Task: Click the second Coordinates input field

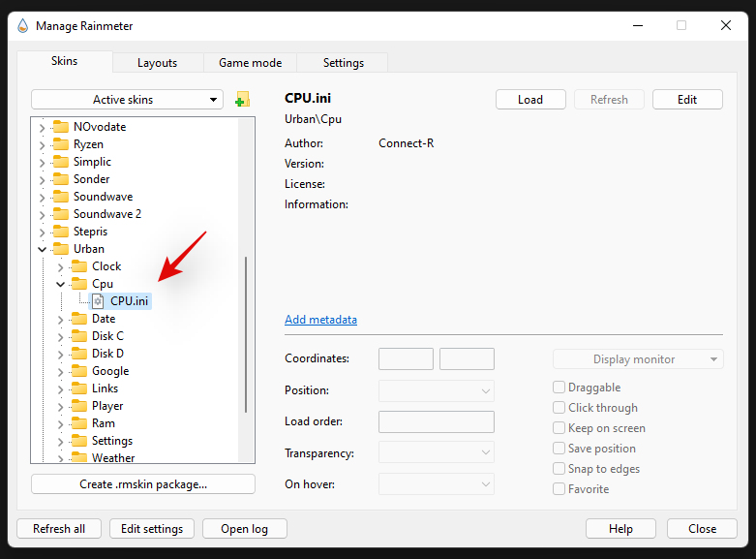Action: (467, 359)
